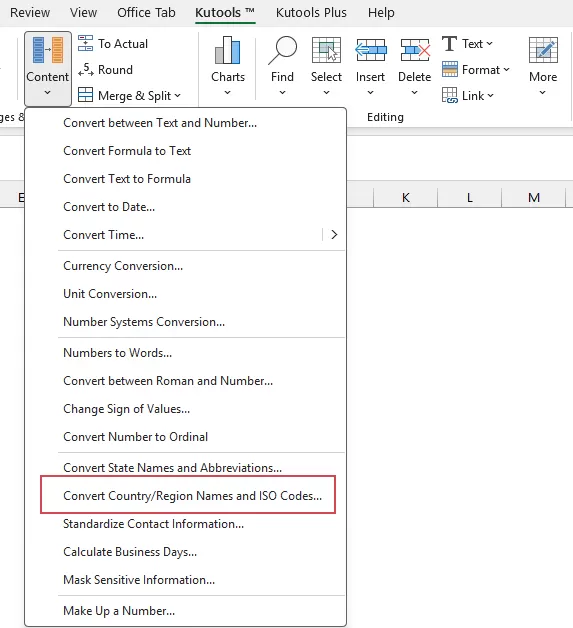Select column M header
The image size is (573, 628).
534,197
